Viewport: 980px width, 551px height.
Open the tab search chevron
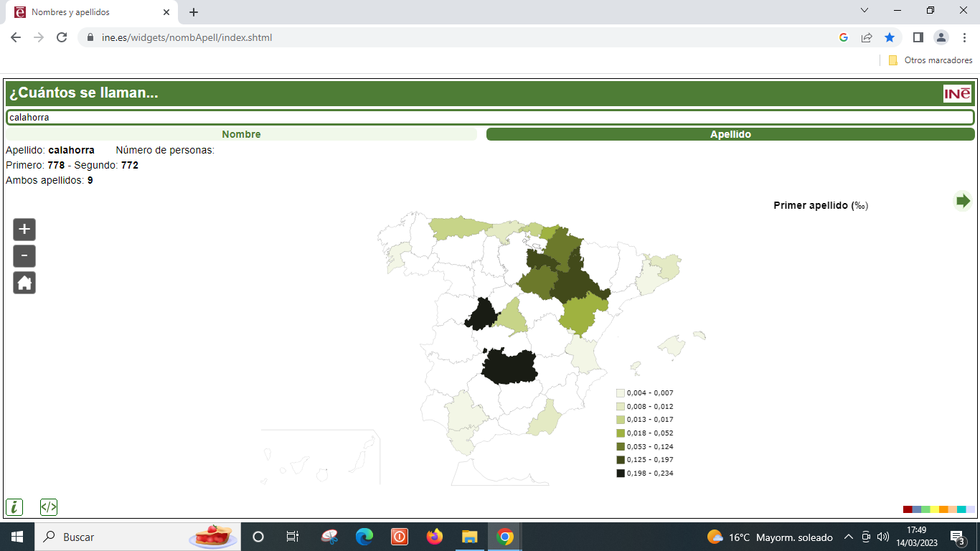[864, 10]
